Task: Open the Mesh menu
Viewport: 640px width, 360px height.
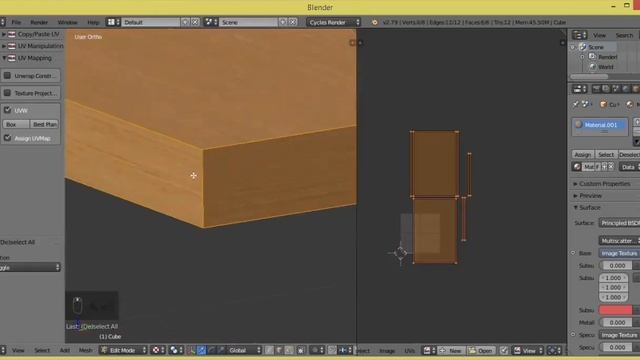Action: pyautogui.click(x=85, y=350)
